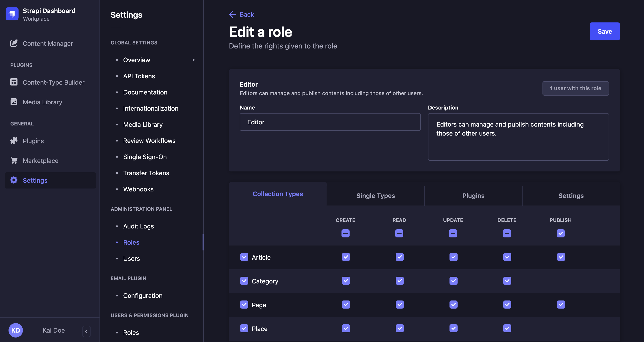
Task: Click the Strapi Dashboard logo
Action: 12,14
